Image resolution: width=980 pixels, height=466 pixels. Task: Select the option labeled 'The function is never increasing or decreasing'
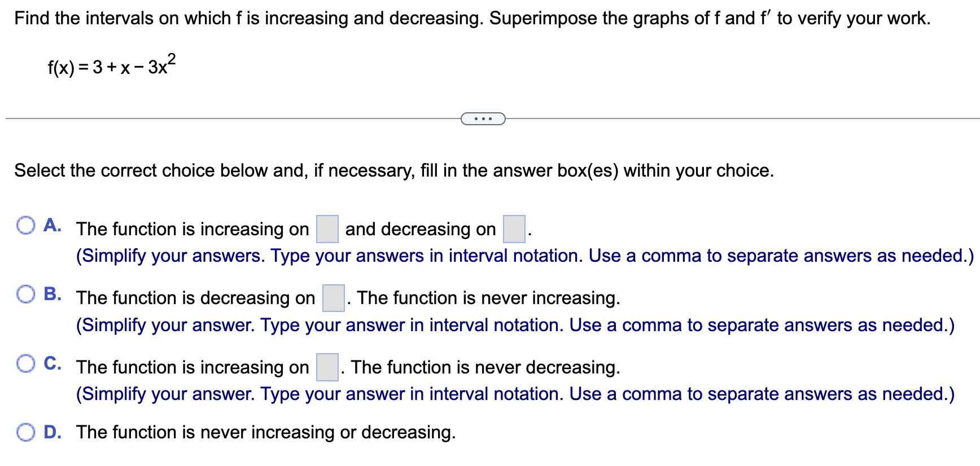tap(265, 432)
